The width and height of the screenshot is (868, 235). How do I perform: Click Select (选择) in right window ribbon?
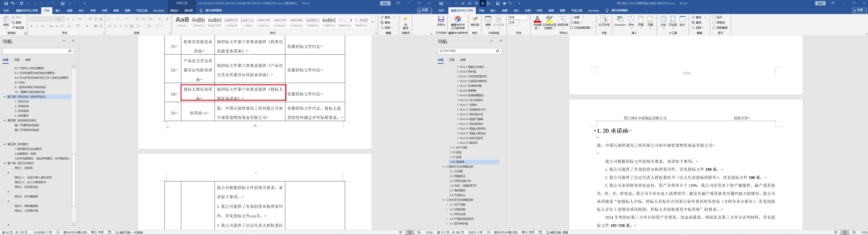tap(698, 28)
